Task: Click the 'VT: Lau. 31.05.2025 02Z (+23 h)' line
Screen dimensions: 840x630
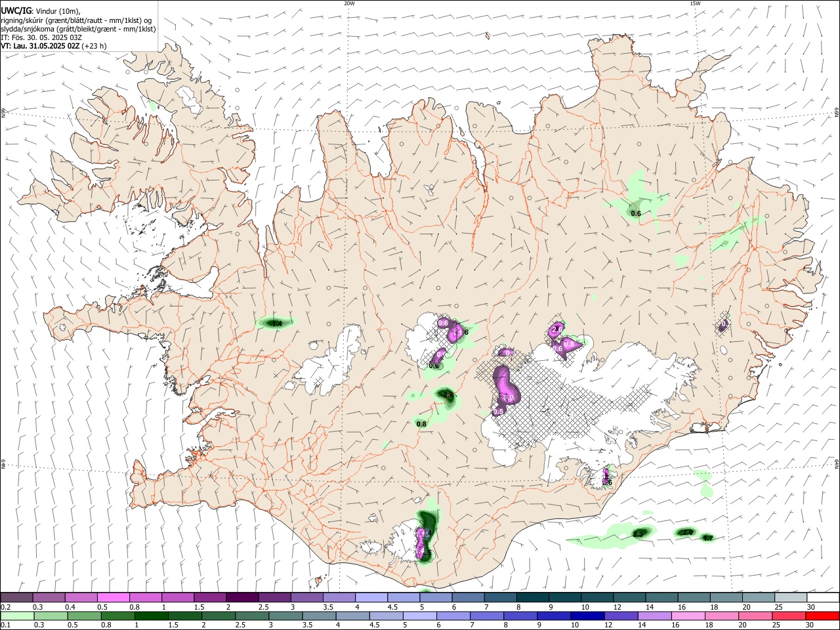Action: pyautogui.click(x=54, y=46)
